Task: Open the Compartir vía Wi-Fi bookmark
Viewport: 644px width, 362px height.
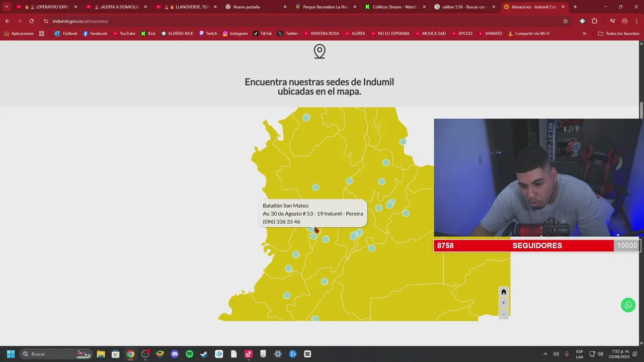Action: (x=528, y=33)
